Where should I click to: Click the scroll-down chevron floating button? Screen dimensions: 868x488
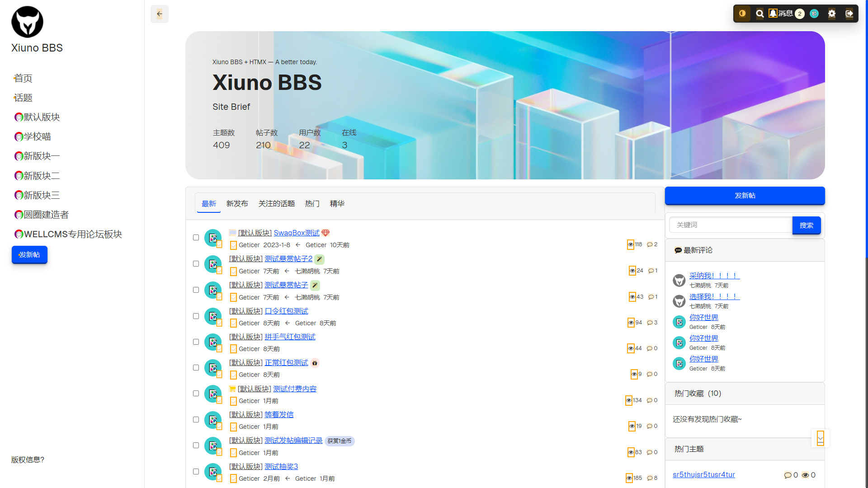click(x=821, y=438)
